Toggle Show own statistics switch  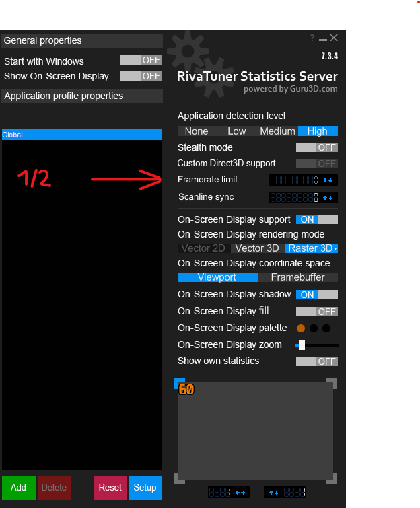tap(317, 361)
